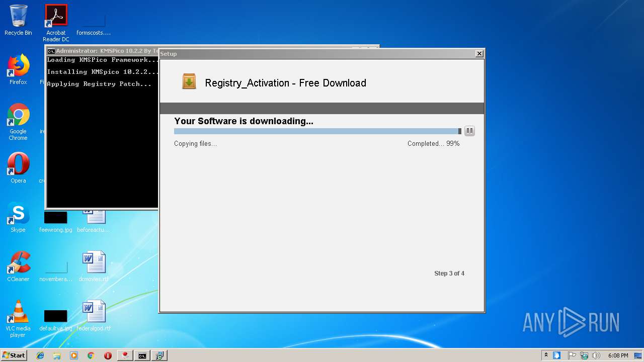This screenshot has height=362, width=644.
Task: Select the defaultve.jpg desktop file
Action: pyautogui.click(x=56, y=320)
